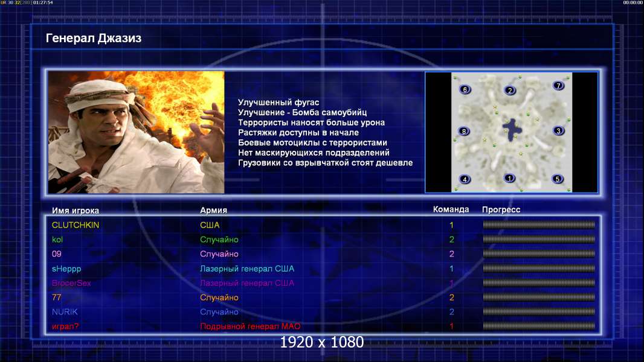The image size is (644, 362).
Task: Click the kol loading progress bar
Action: click(x=539, y=239)
